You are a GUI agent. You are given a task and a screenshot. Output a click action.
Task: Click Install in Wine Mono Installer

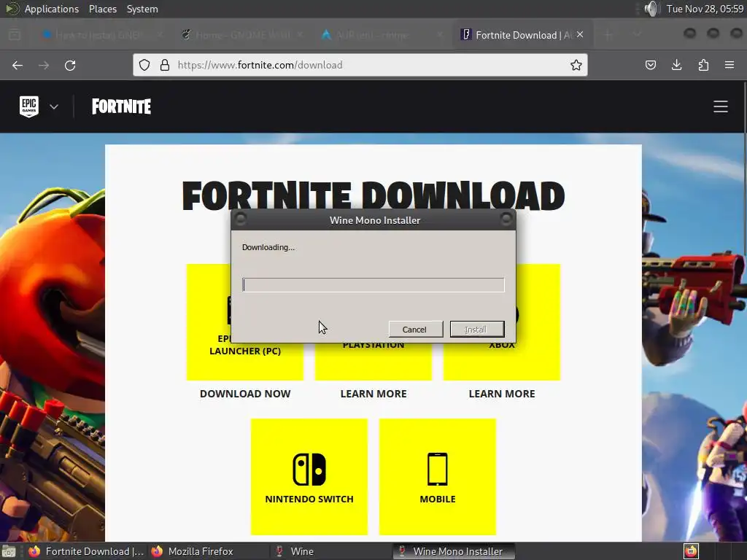click(477, 329)
